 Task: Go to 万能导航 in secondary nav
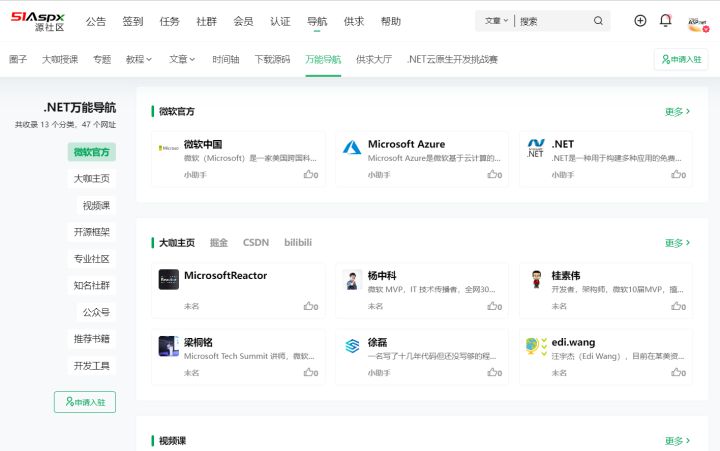323,59
